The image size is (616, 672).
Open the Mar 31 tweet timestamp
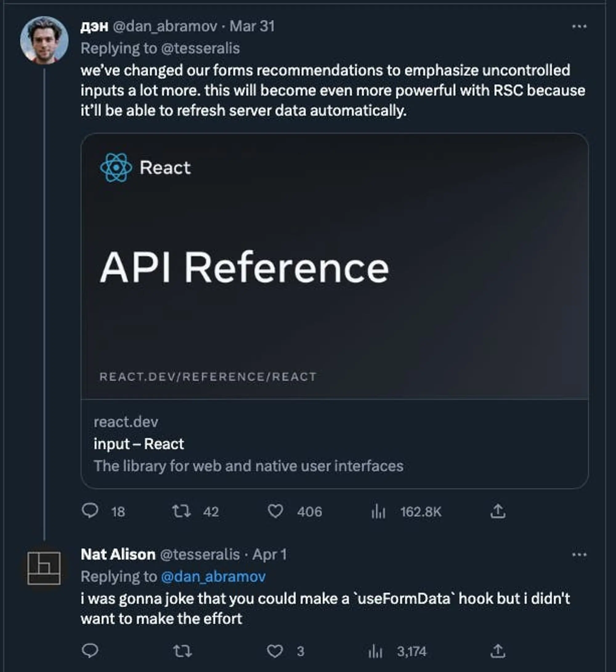pyautogui.click(x=252, y=27)
